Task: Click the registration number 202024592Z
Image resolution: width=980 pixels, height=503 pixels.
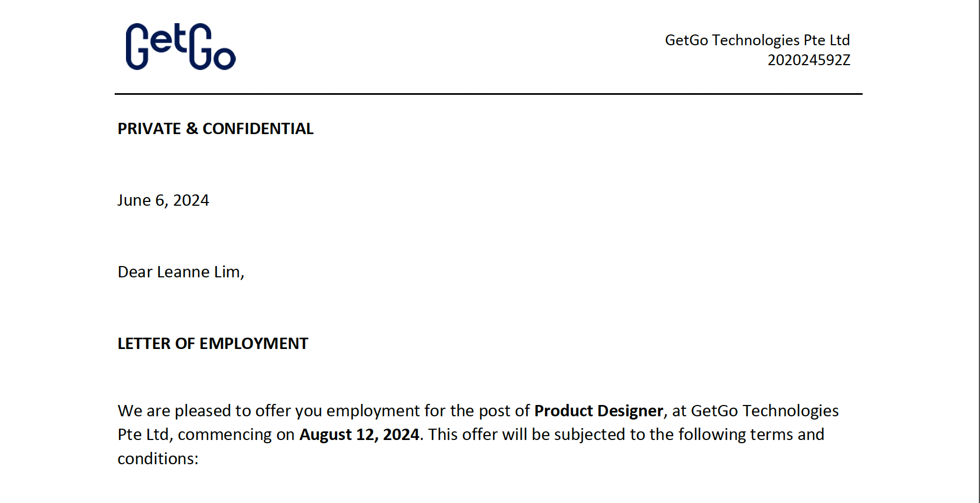Action: click(x=809, y=60)
